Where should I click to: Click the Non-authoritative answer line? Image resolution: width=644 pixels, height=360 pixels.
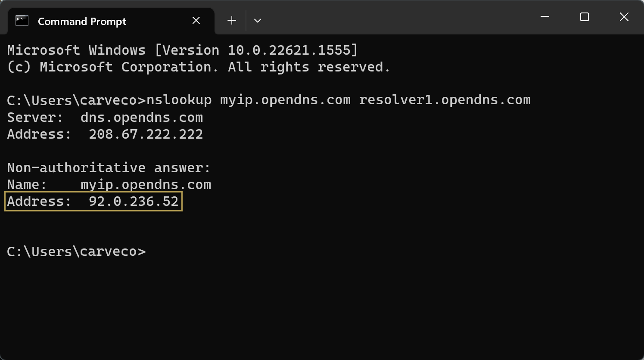point(109,168)
